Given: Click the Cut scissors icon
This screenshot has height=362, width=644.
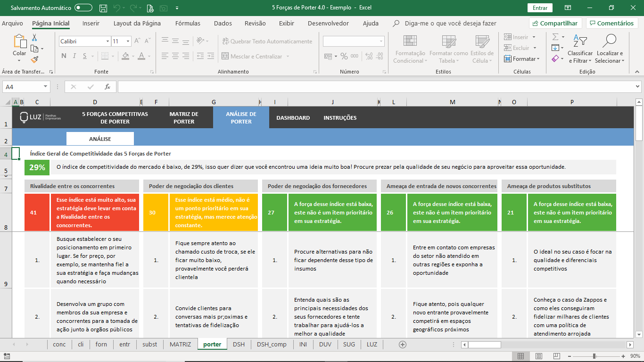Looking at the screenshot, I should tap(34, 38).
